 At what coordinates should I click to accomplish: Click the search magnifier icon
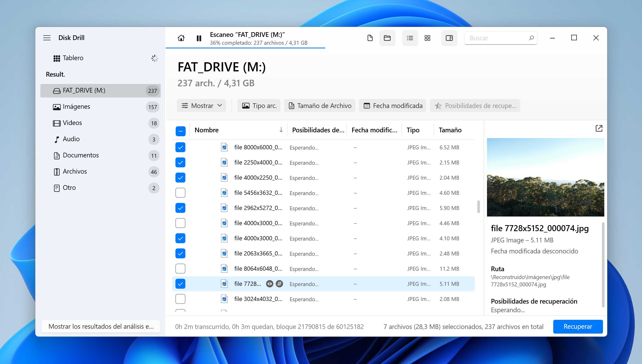pos(532,38)
